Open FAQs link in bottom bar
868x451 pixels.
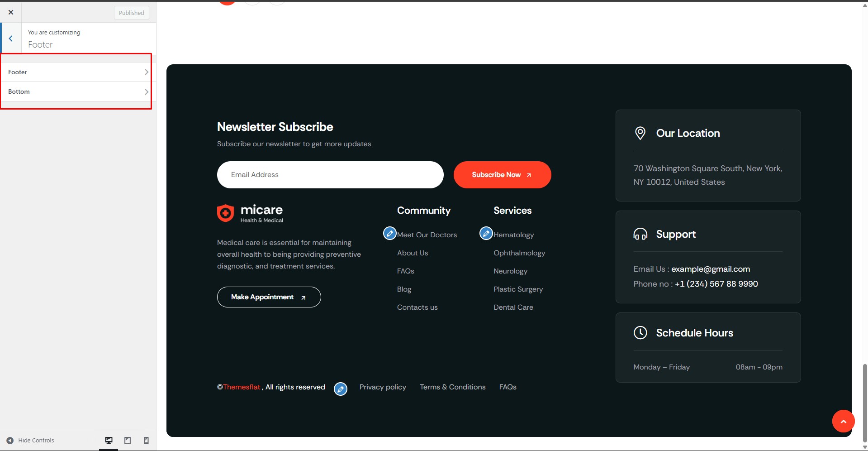coord(508,387)
